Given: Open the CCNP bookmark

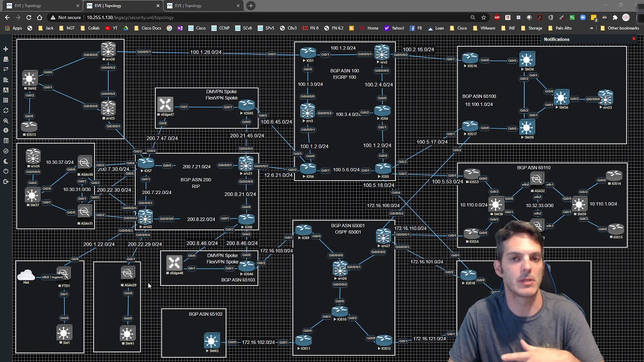Looking at the screenshot, I should [221, 28].
